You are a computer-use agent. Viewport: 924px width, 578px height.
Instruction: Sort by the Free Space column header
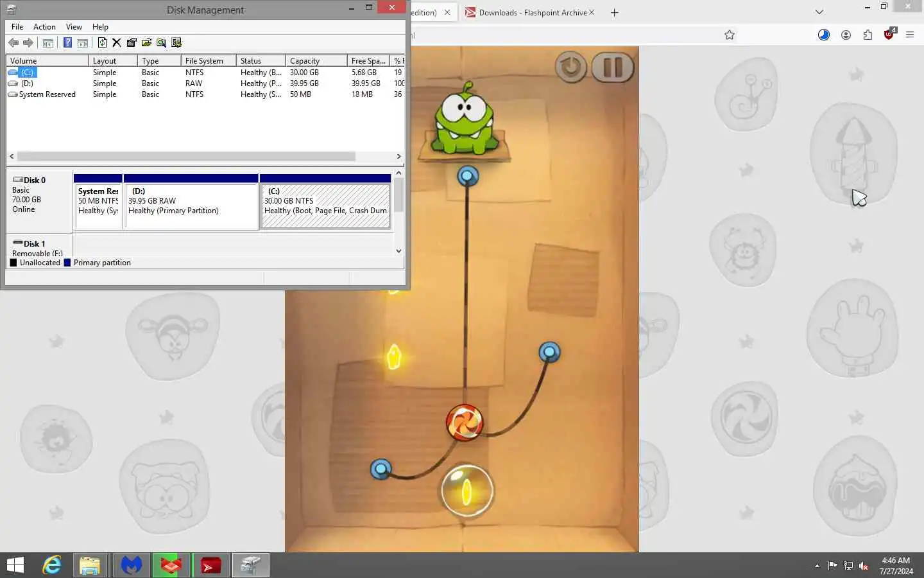[368, 60]
